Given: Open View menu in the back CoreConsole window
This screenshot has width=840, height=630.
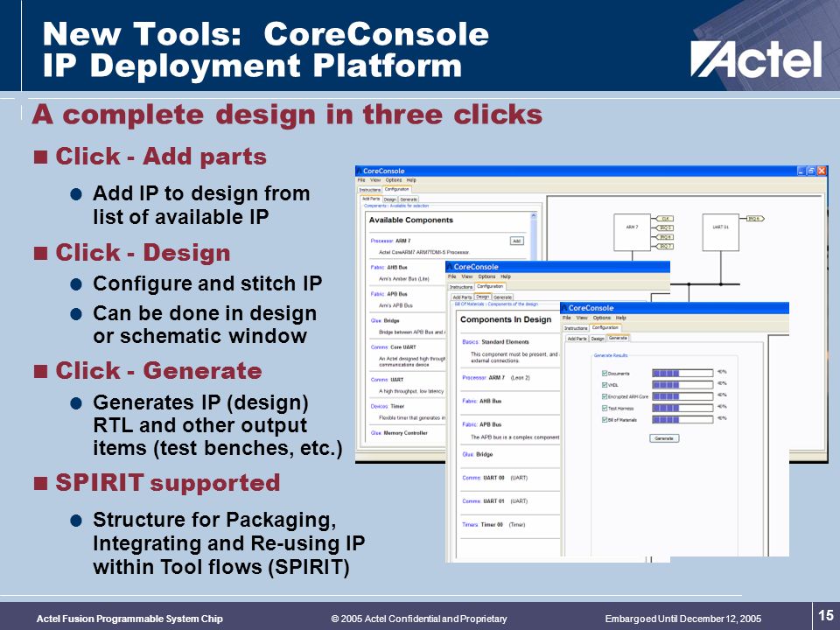Looking at the screenshot, I should 375,180.
